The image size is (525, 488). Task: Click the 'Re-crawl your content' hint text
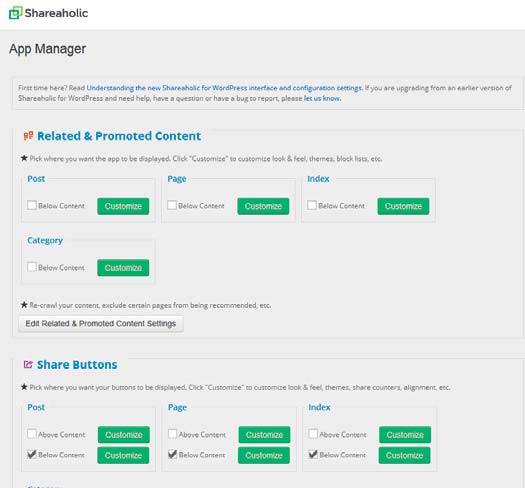[150, 305]
